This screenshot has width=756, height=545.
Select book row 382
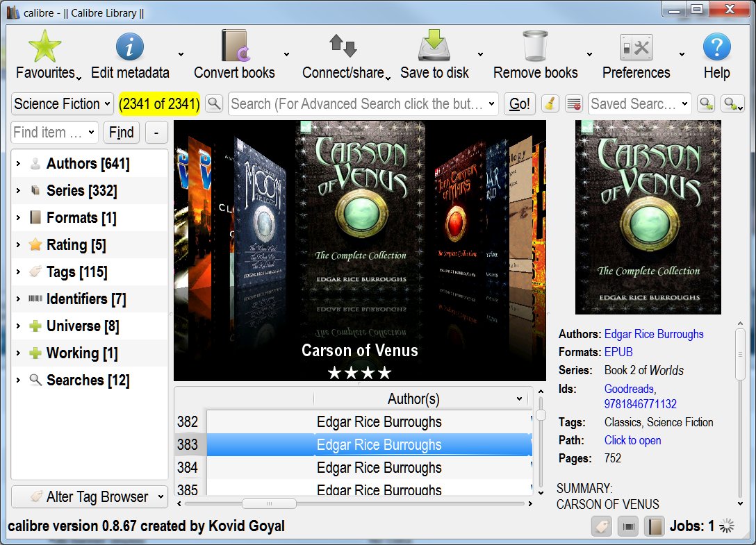point(354,421)
